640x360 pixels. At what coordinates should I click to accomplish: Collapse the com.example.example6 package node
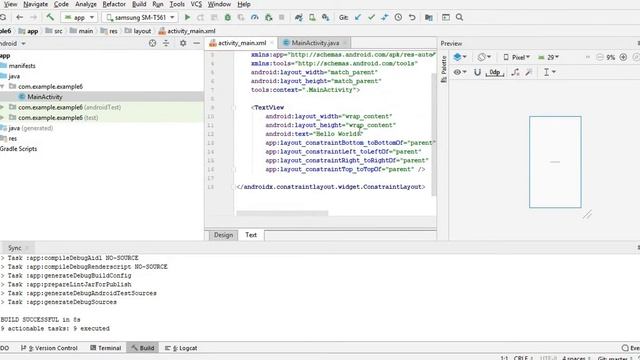[2, 87]
